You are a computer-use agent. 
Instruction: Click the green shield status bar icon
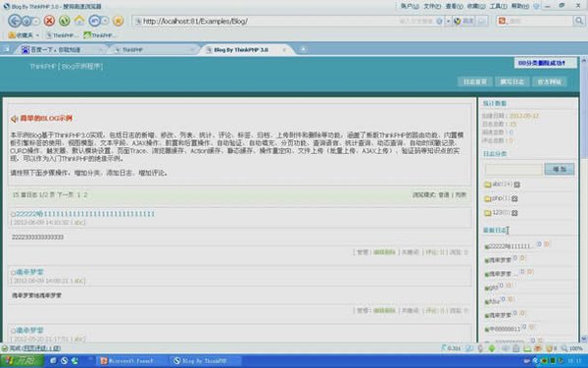(492, 348)
